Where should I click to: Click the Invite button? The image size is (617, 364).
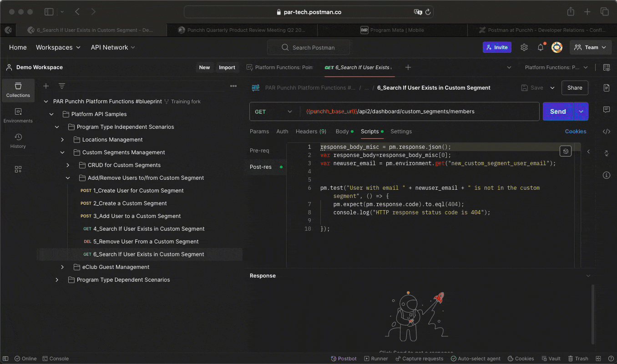coord(497,47)
